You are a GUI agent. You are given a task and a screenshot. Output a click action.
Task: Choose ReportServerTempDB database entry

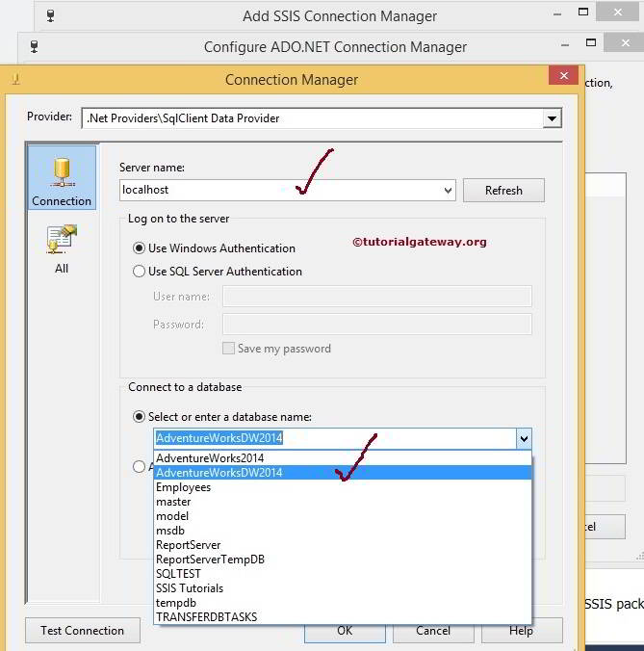pyautogui.click(x=343, y=560)
